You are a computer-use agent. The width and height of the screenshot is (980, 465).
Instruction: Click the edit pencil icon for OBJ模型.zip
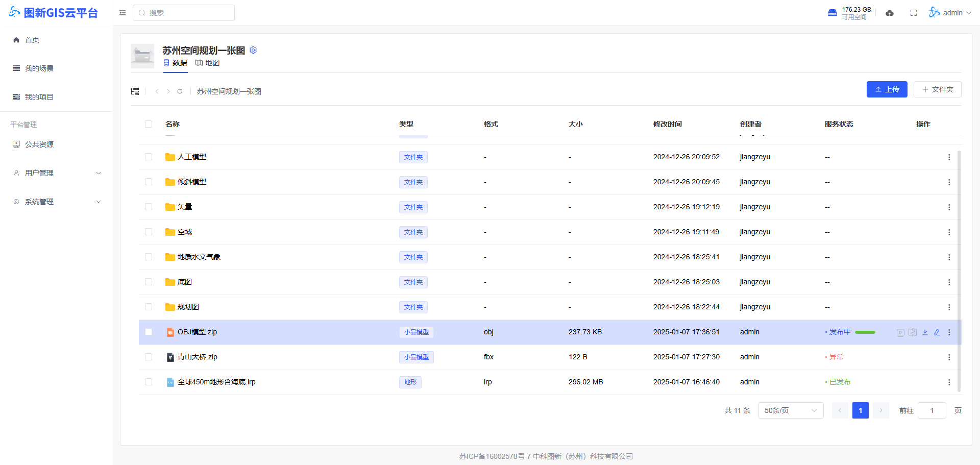(937, 332)
